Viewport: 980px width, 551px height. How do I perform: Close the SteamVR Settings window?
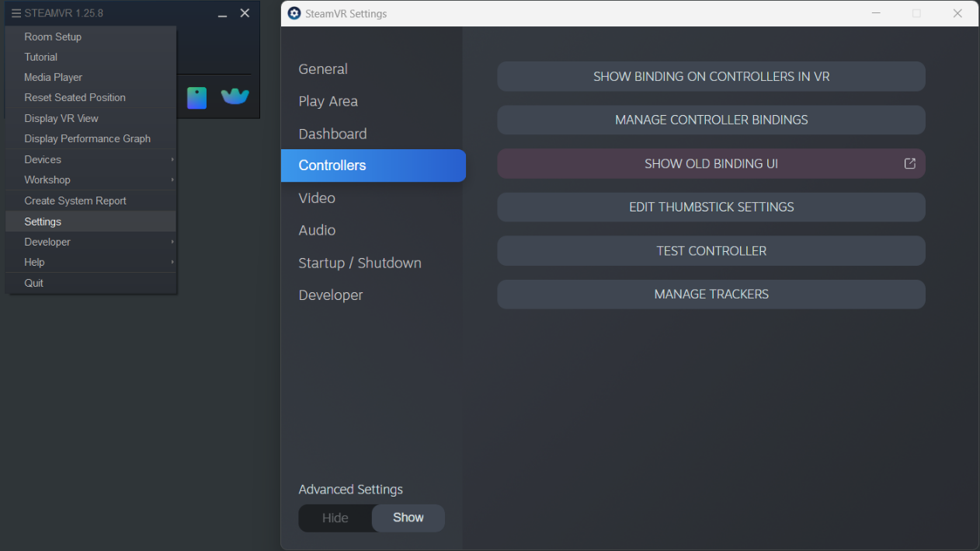(957, 13)
